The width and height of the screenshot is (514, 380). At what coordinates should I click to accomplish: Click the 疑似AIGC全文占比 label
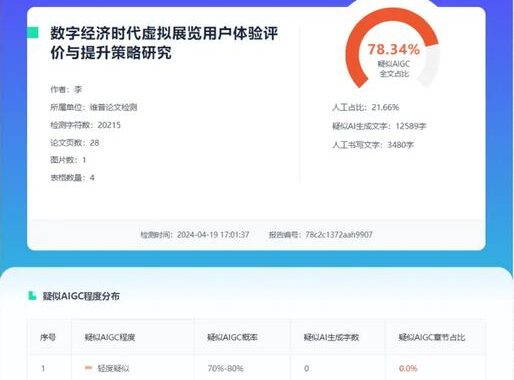coord(394,69)
